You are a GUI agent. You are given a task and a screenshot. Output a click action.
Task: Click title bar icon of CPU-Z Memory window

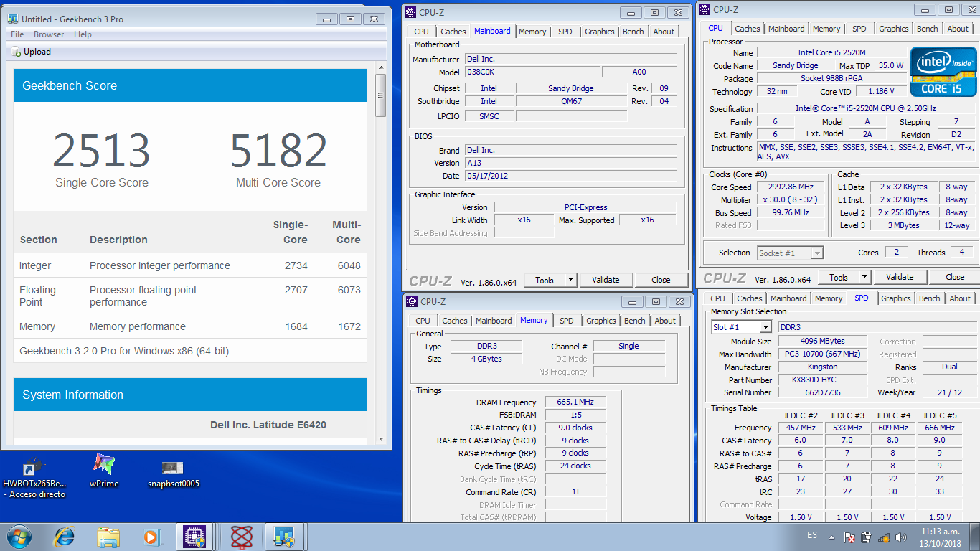[412, 301]
